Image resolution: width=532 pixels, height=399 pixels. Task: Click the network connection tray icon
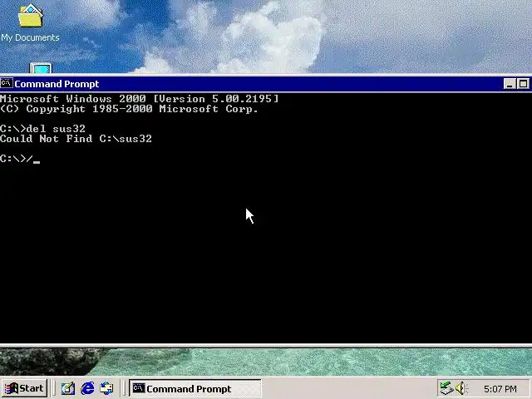point(446,388)
